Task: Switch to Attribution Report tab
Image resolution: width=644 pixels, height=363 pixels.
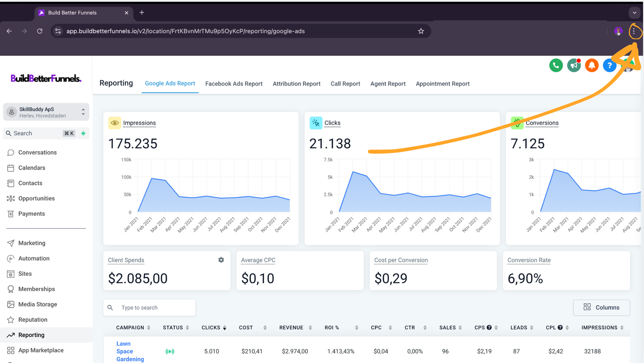Action: (297, 84)
